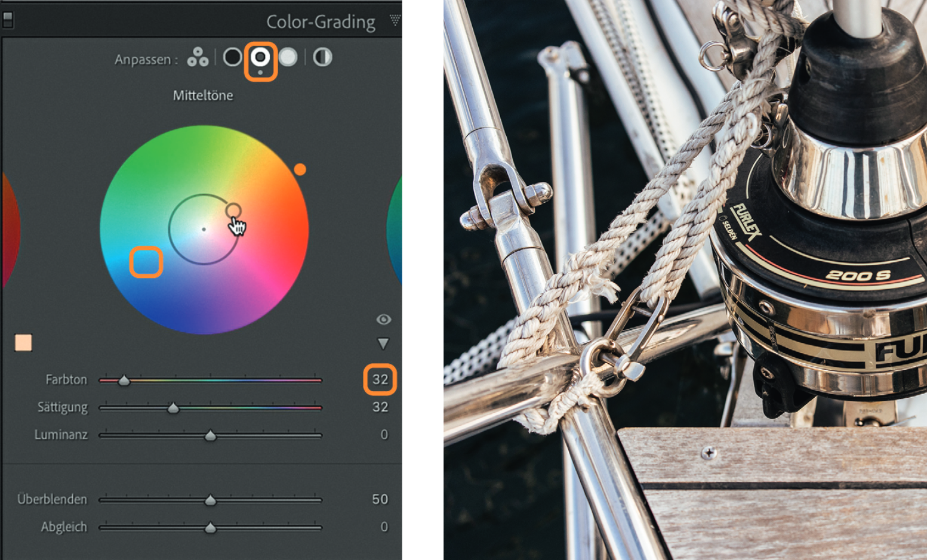This screenshot has height=560, width=927.
Task: Select the three-way view icon next to Anpassen
Action: point(198,57)
